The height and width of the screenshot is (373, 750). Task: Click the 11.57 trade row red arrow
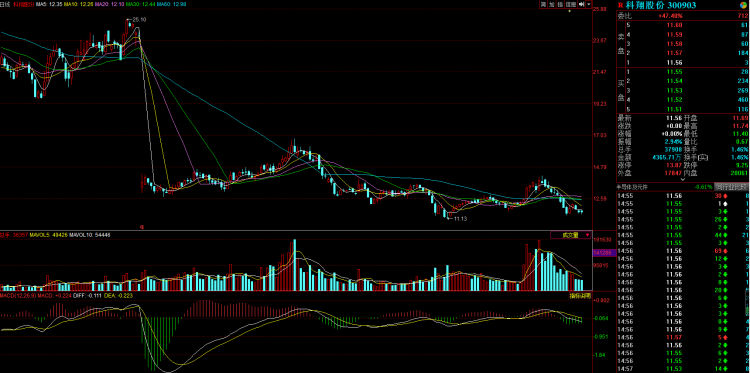[x=725, y=337]
